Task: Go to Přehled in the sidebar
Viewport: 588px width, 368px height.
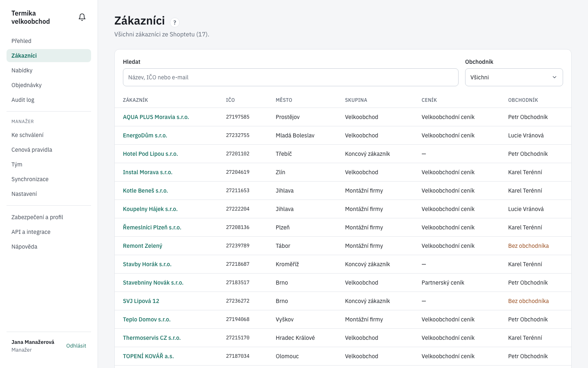Action: [49, 41]
